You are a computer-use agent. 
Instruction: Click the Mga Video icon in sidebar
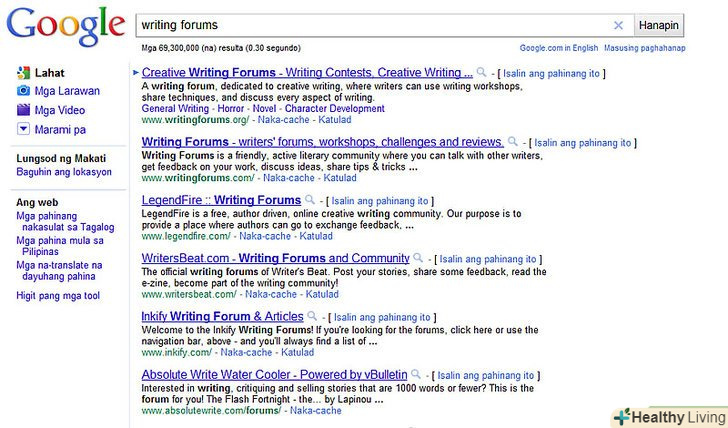click(23, 110)
